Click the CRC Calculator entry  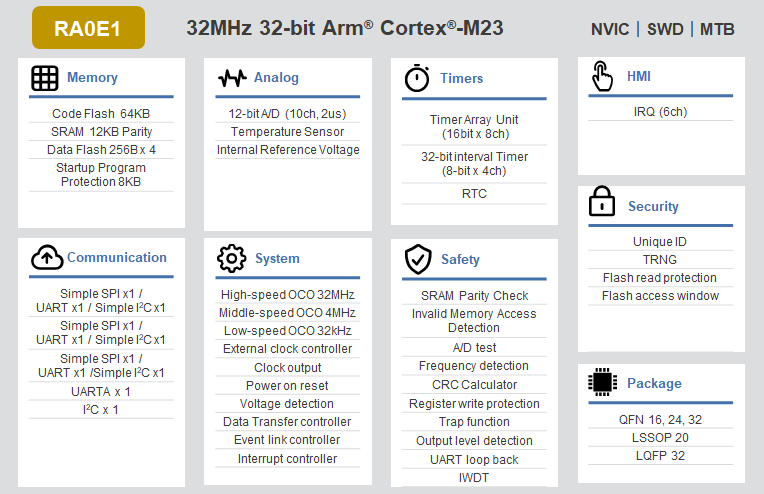click(x=474, y=385)
